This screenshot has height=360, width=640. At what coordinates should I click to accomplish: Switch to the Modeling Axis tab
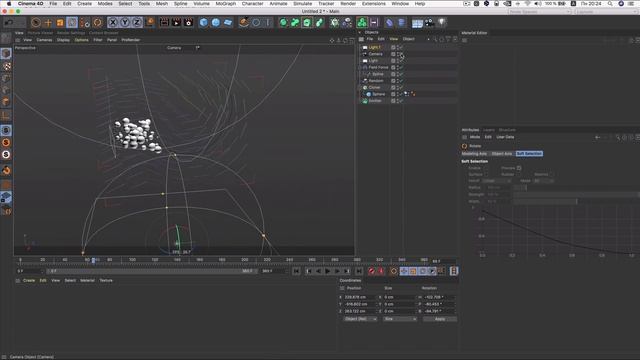tap(474, 153)
